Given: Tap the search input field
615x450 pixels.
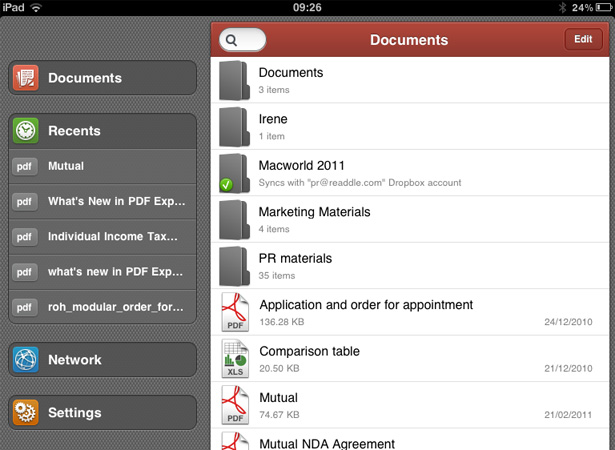Looking at the screenshot, I should 242,40.
